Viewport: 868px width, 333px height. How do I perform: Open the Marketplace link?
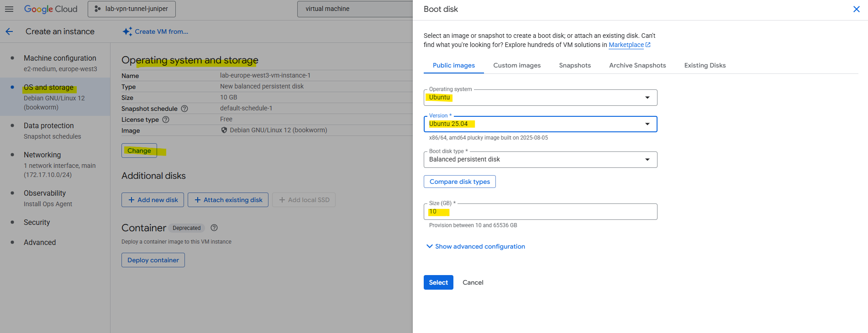(x=626, y=45)
